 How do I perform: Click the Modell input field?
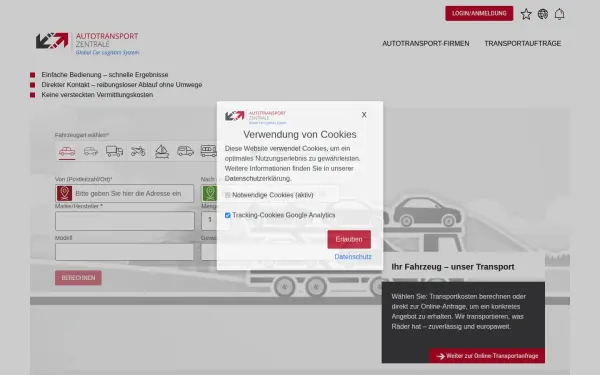[x=125, y=252]
